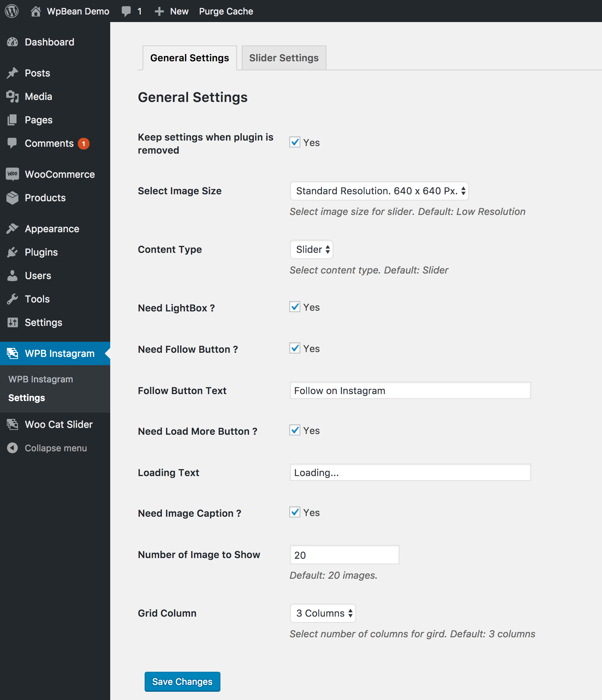Open the Pages menu item
The height and width of the screenshot is (700, 602).
[55, 120]
